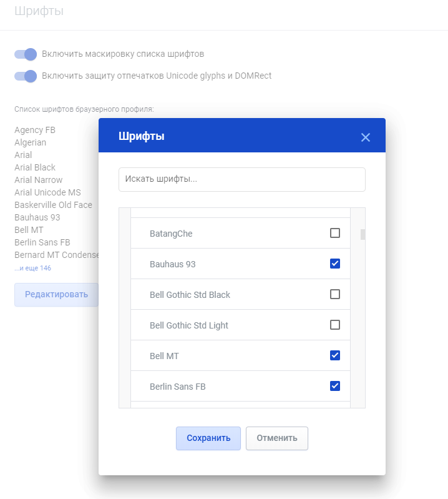Uncheck the Bell MT checkbox in dialog
Image resolution: width=448 pixels, height=499 pixels.
335,355
